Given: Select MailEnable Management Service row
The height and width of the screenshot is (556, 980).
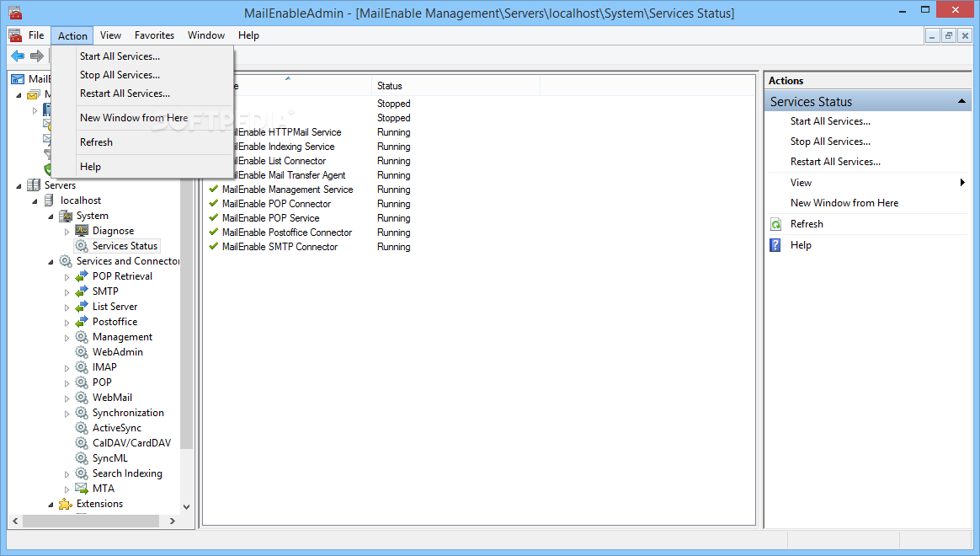Looking at the screenshot, I should point(287,190).
